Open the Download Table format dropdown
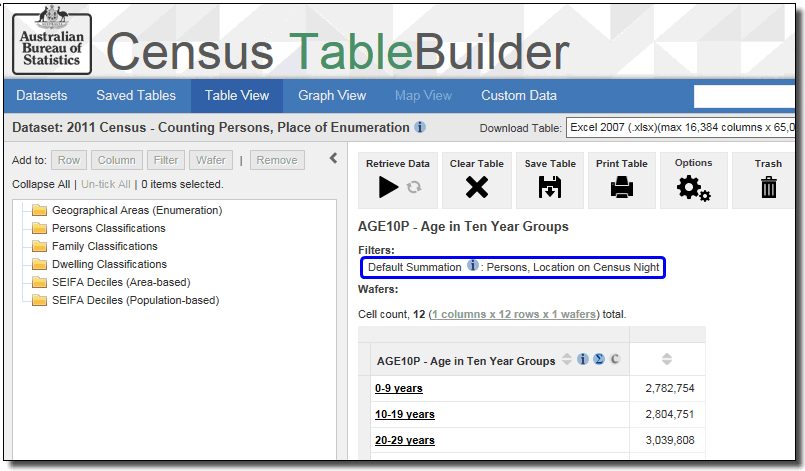The width and height of the screenshot is (805, 471). coord(683,128)
